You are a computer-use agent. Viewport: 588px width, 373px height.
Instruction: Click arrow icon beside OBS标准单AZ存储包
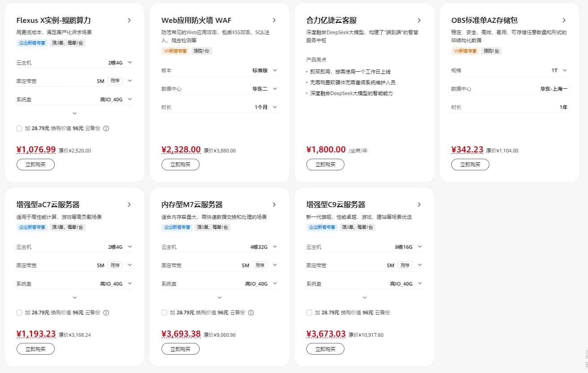(x=564, y=20)
